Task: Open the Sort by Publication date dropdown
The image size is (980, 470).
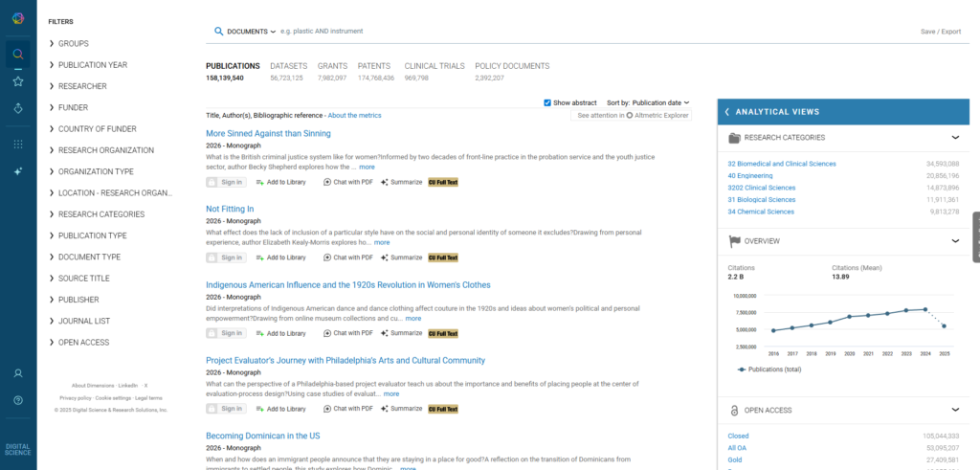Action: [x=660, y=102]
